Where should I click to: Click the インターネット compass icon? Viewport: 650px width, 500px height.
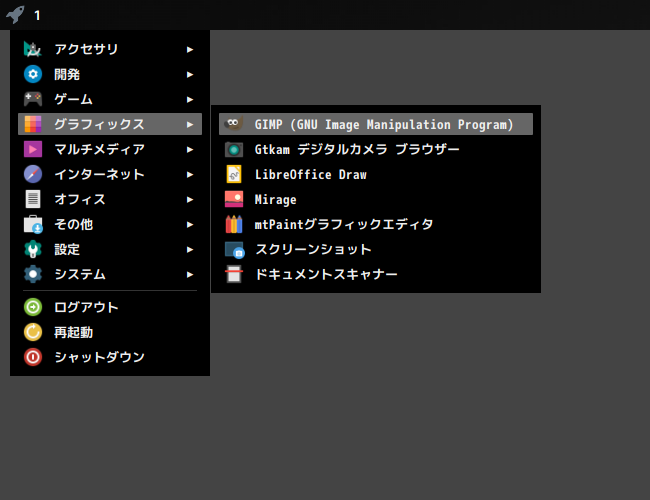pos(33,174)
